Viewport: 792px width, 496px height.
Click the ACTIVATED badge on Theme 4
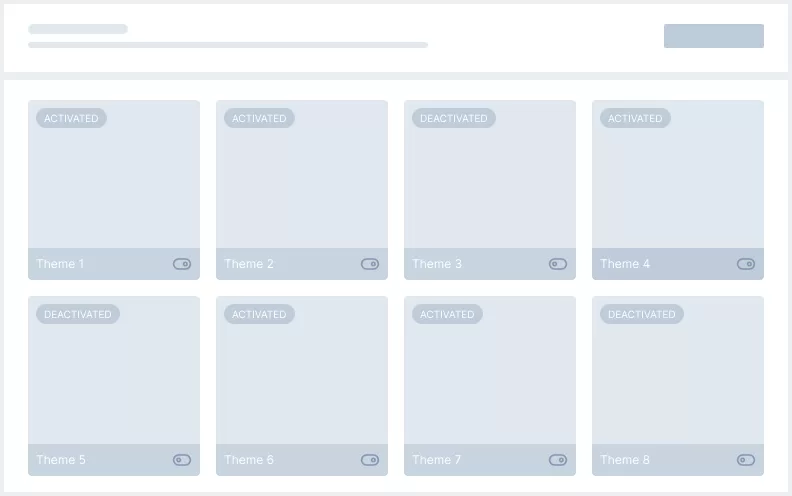[635, 118]
